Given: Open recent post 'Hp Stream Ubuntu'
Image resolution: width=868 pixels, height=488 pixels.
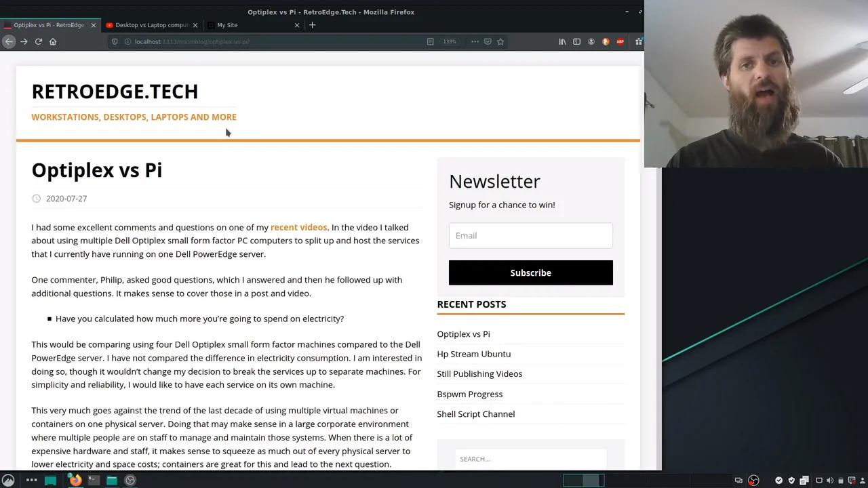Looking at the screenshot, I should click(474, 354).
